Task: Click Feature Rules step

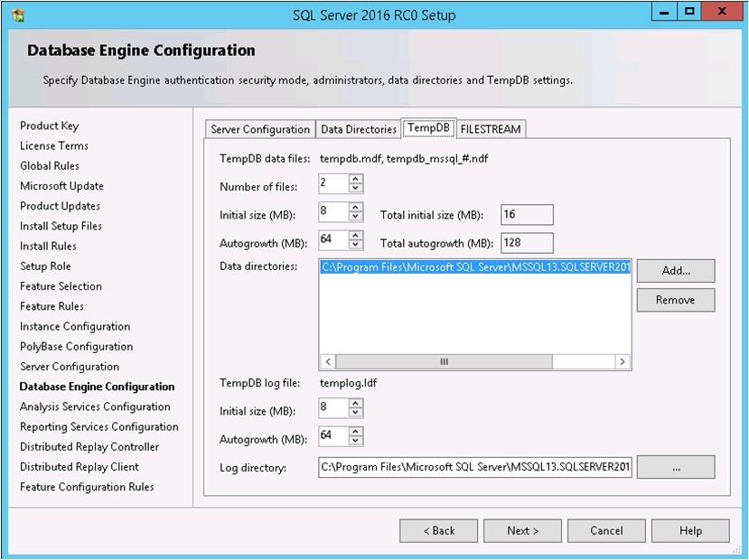Action: click(x=52, y=306)
